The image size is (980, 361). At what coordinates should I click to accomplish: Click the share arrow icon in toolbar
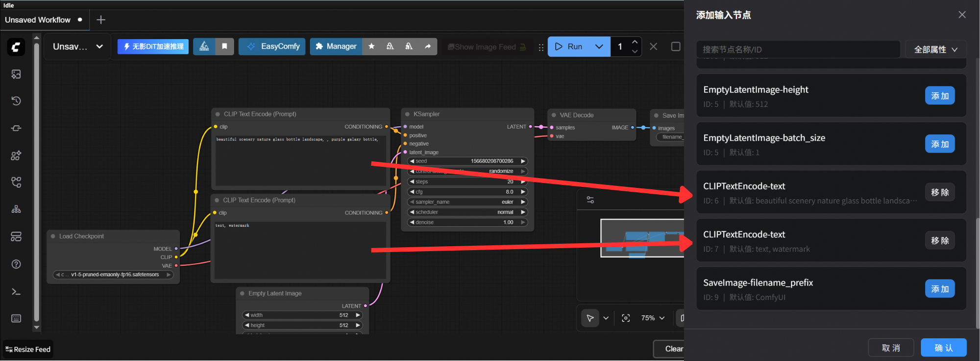tap(428, 46)
